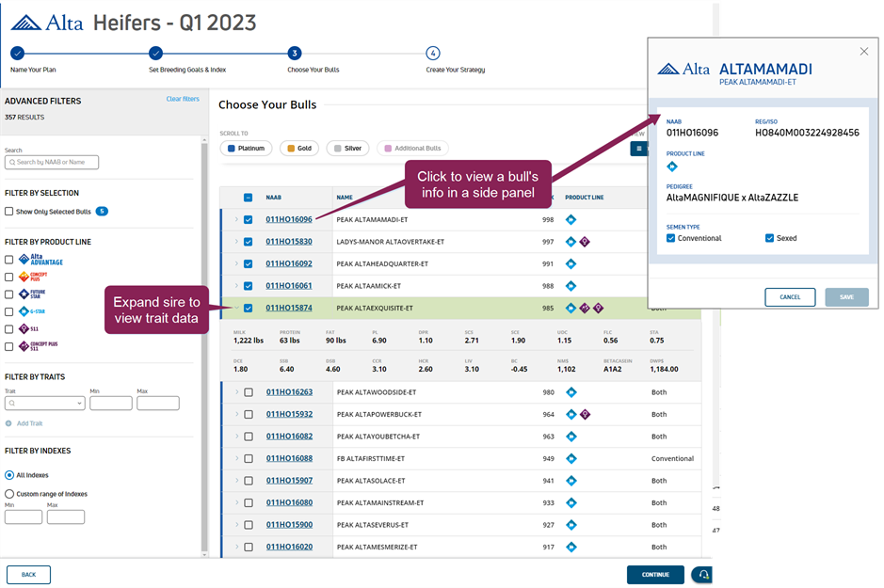Viewport: 884px width, 588px height.
Task: Click blue product icon for PEAK ALTAWOODSIDE-ET
Action: click(x=571, y=392)
